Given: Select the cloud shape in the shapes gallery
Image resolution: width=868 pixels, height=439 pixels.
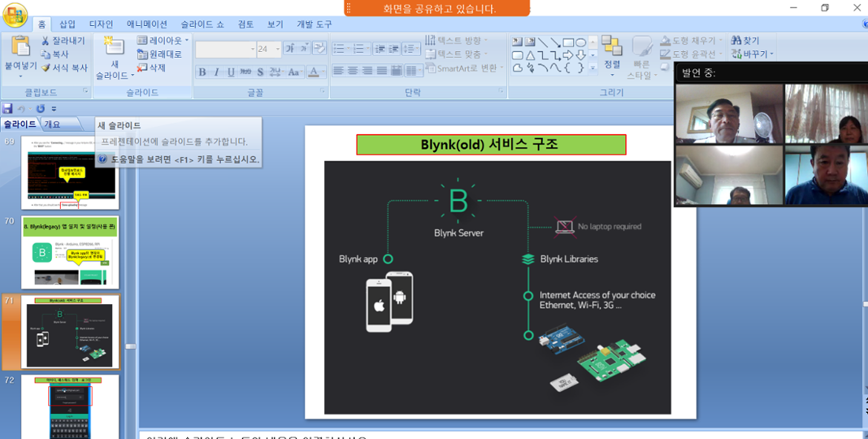Looking at the screenshot, I should pyautogui.click(x=518, y=67).
